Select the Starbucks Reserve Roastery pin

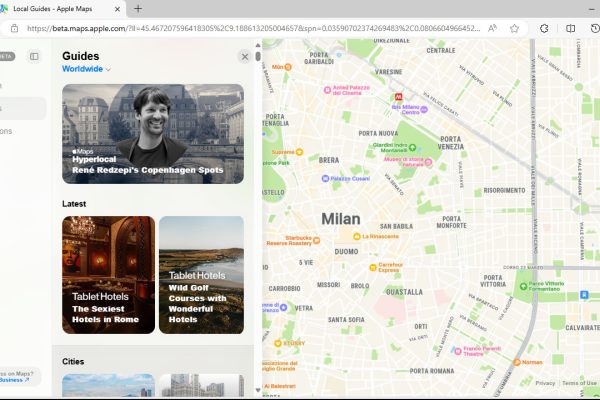(316, 240)
